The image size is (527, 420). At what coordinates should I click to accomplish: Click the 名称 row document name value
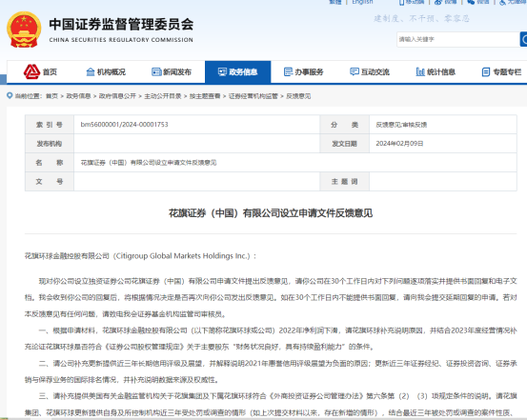[149, 163]
